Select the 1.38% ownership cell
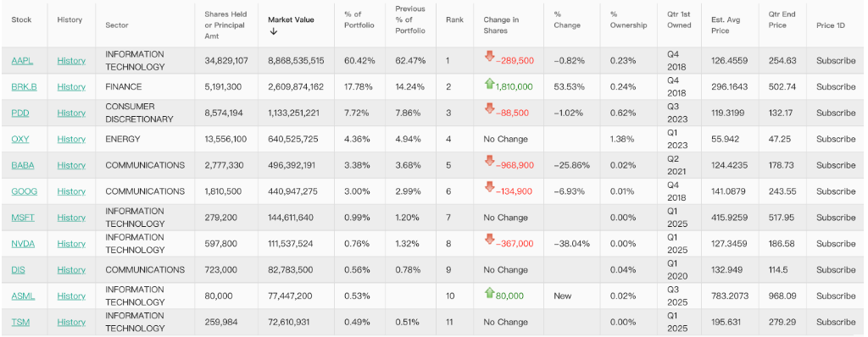 [x=622, y=139]
